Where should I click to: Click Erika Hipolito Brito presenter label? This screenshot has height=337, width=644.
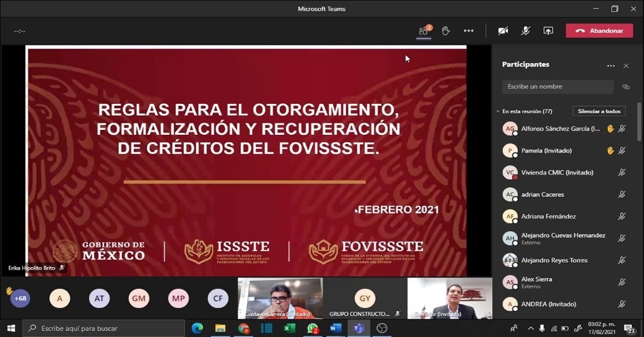(32, 268)
